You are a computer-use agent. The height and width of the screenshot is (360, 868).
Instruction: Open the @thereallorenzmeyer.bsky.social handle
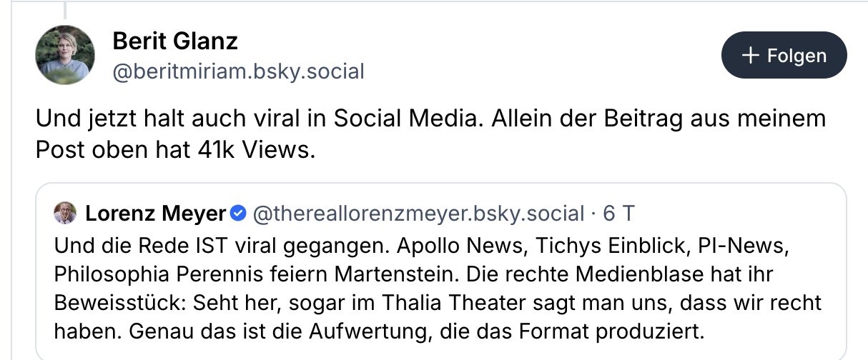[418, 213]
